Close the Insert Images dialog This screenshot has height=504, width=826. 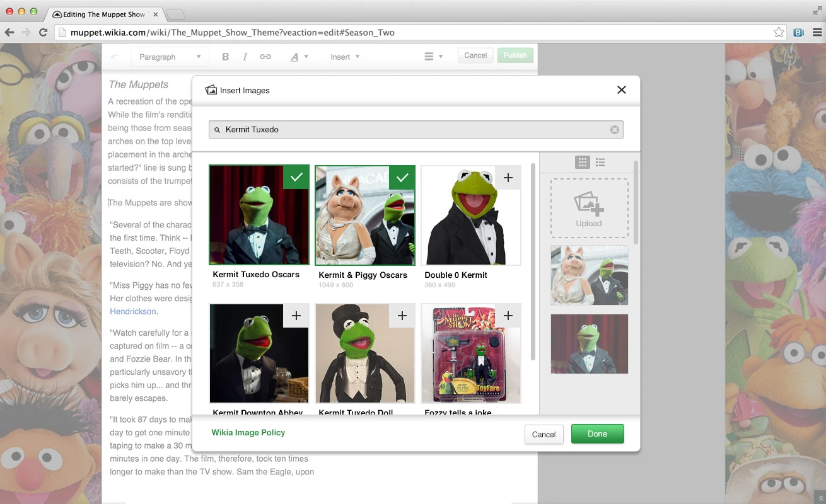621,90
